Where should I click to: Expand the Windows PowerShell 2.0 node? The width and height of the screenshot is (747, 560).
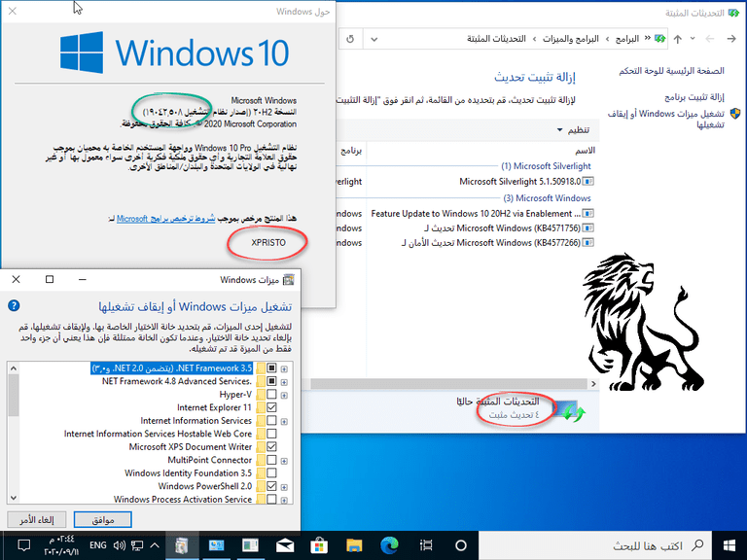[284, 487]
